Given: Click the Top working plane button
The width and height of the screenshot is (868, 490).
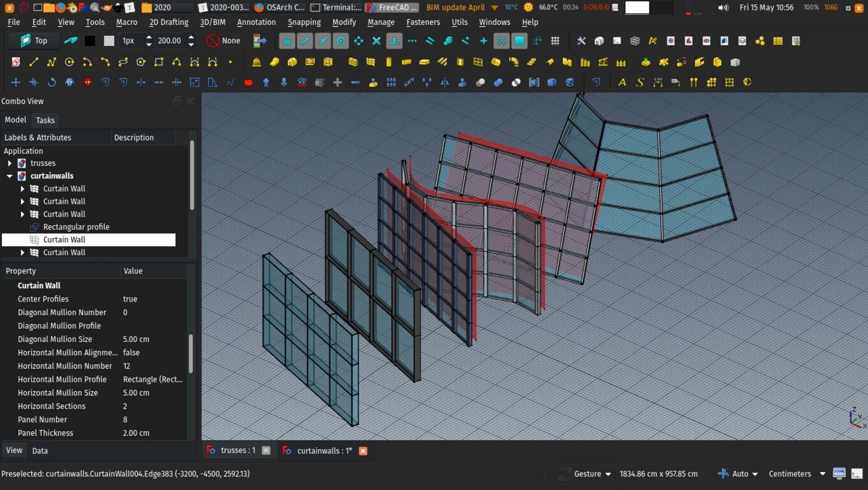Looking at the screenshot, I should pyautogui.click(x=34, y=41).
